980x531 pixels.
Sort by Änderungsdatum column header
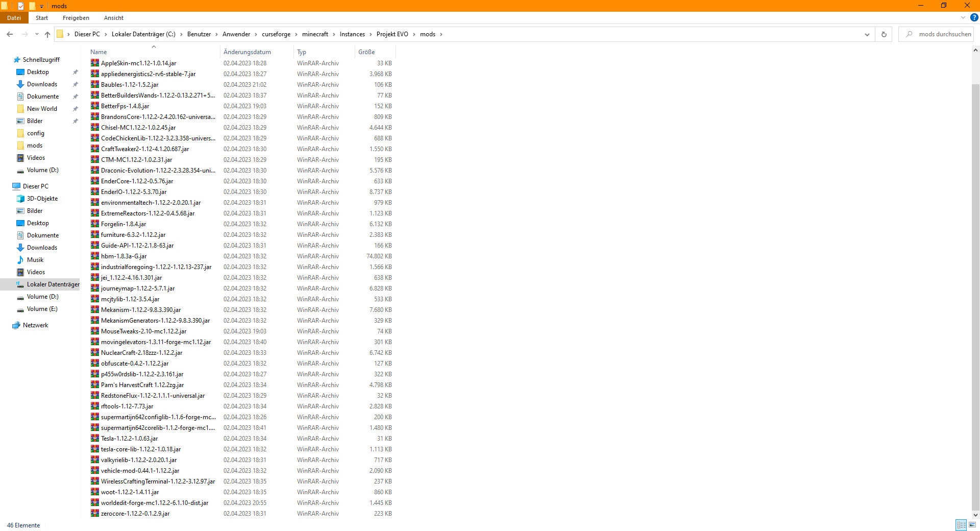point(247,52)
